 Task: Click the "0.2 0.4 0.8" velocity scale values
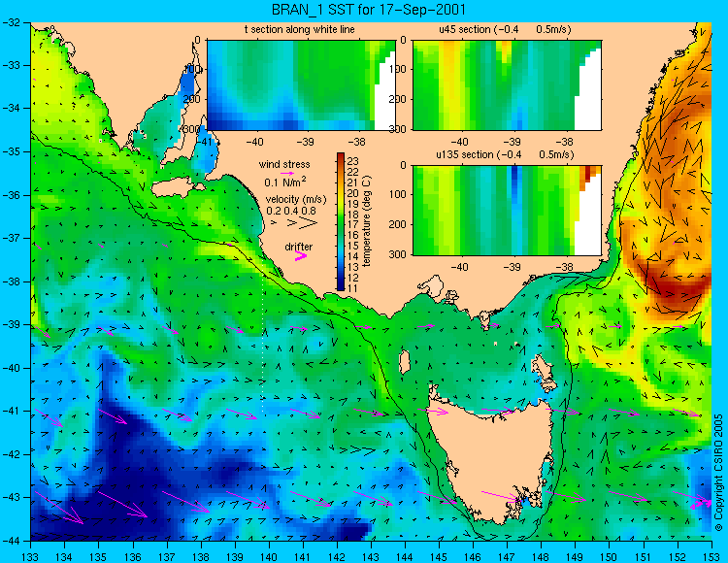291,211
